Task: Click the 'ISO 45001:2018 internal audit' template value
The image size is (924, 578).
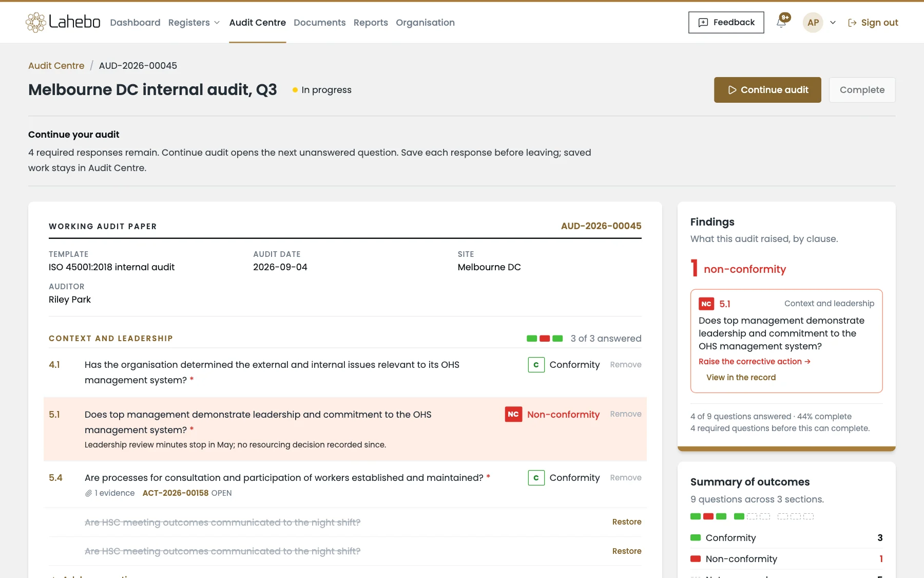Action: pos(111,267)
